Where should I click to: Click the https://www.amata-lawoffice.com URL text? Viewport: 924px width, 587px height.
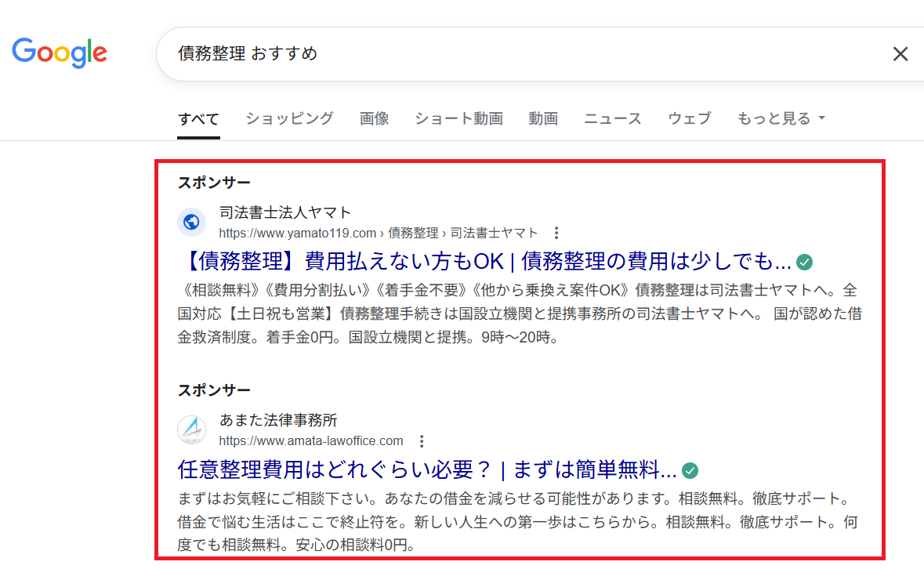coord(311,441)
